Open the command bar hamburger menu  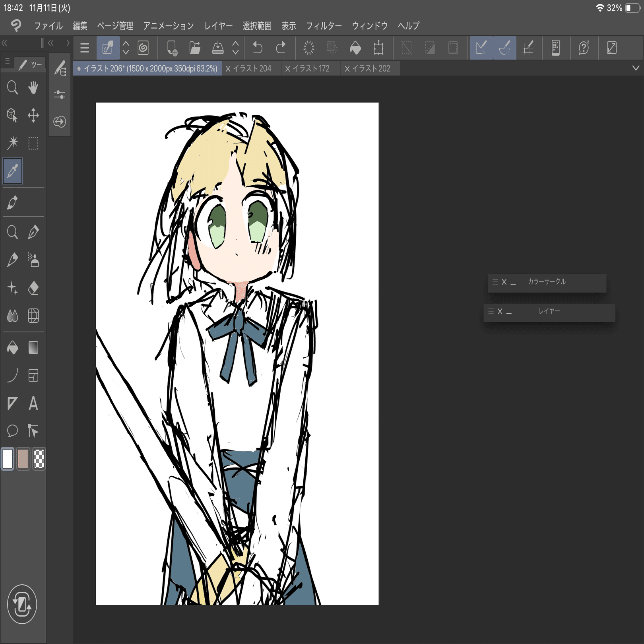[84, 48]
